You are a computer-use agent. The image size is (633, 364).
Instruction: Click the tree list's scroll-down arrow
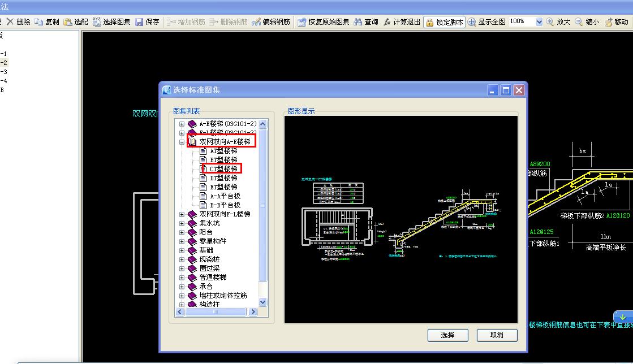[x=263, y=302]
